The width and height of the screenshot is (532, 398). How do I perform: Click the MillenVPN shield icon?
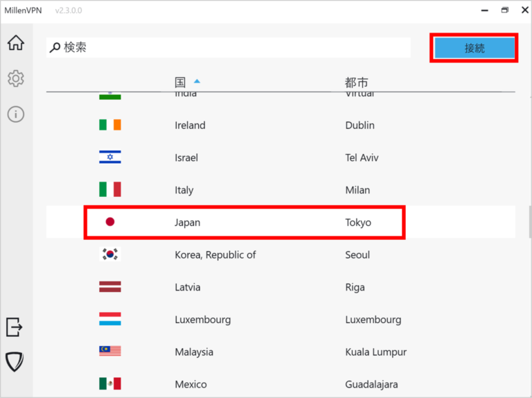(x=15, y=361)
